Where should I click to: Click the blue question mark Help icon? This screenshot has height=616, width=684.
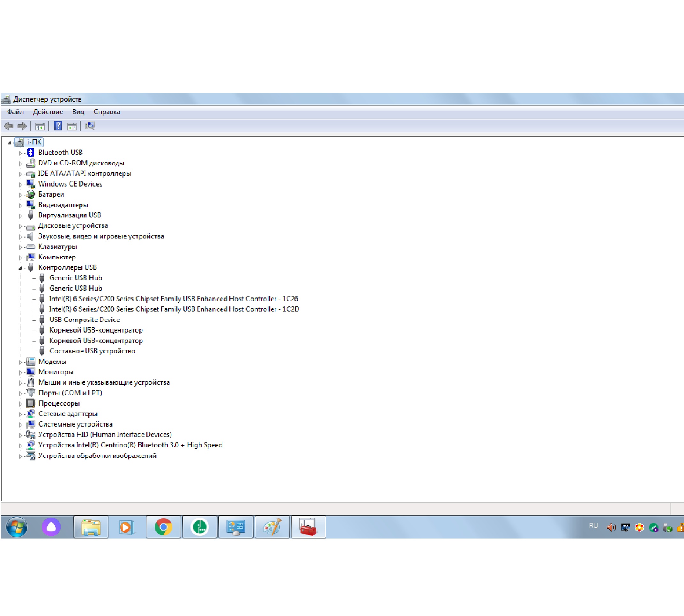pos(58,126)
